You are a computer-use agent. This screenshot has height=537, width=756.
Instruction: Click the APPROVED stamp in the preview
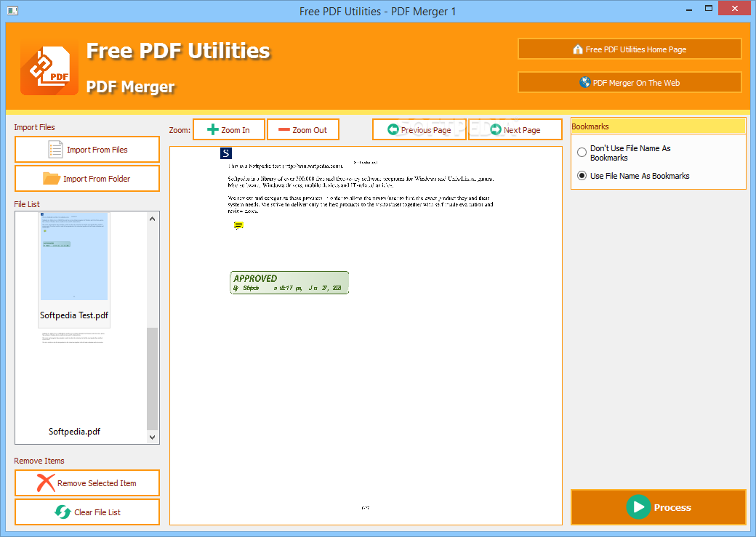289,283
